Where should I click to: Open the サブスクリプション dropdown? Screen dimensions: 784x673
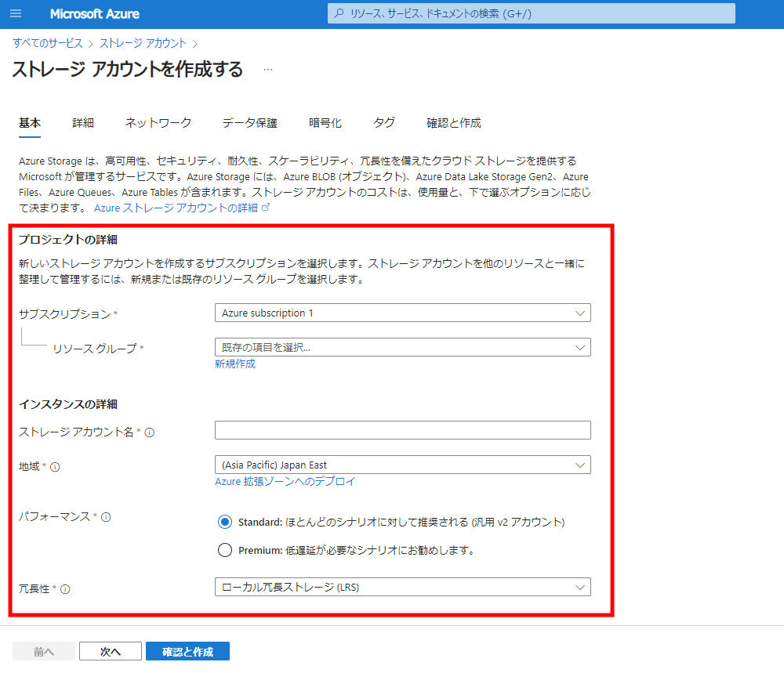(402, 313)
